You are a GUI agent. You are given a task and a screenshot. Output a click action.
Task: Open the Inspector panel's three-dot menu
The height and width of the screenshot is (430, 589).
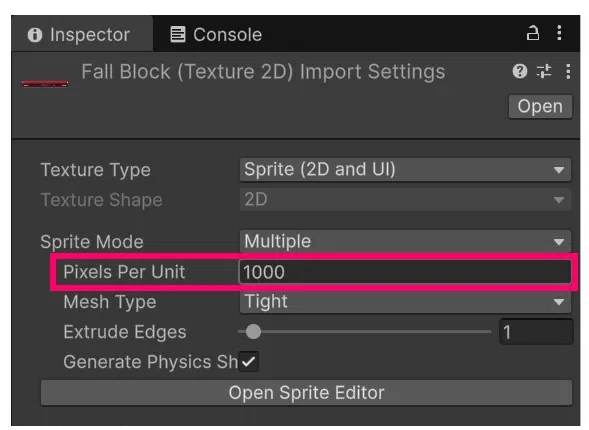click(559, 33)
